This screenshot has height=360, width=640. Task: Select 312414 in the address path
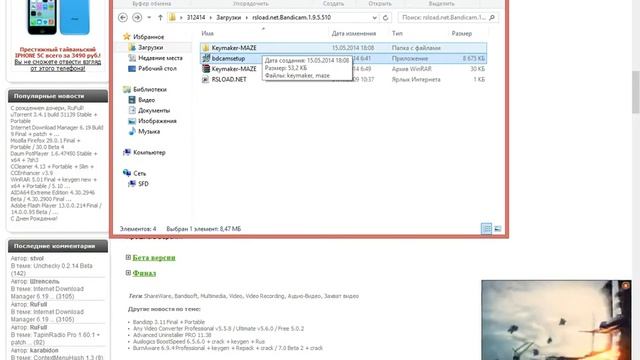tap(196, 18)
